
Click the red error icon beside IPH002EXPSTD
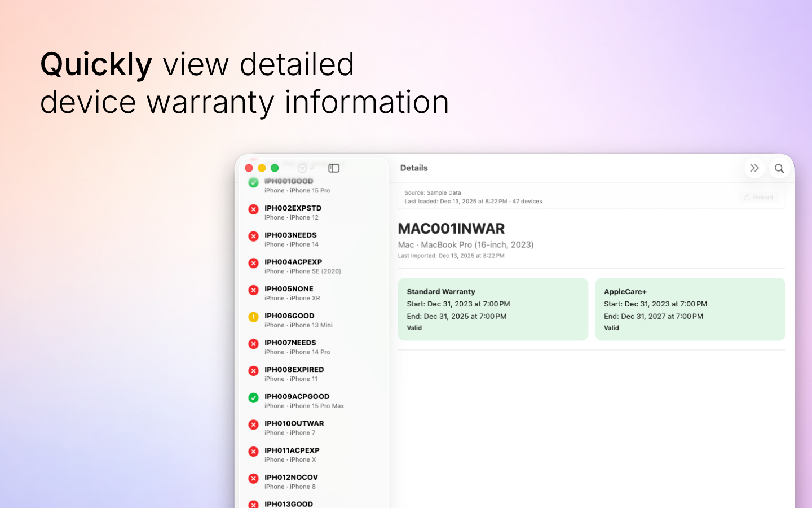pos(253,209)
